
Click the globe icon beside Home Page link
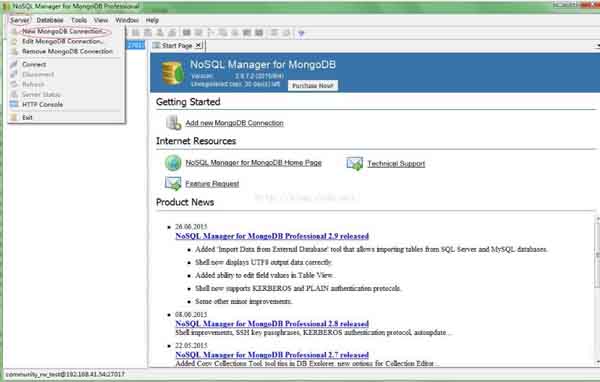(x=173, y=163)
